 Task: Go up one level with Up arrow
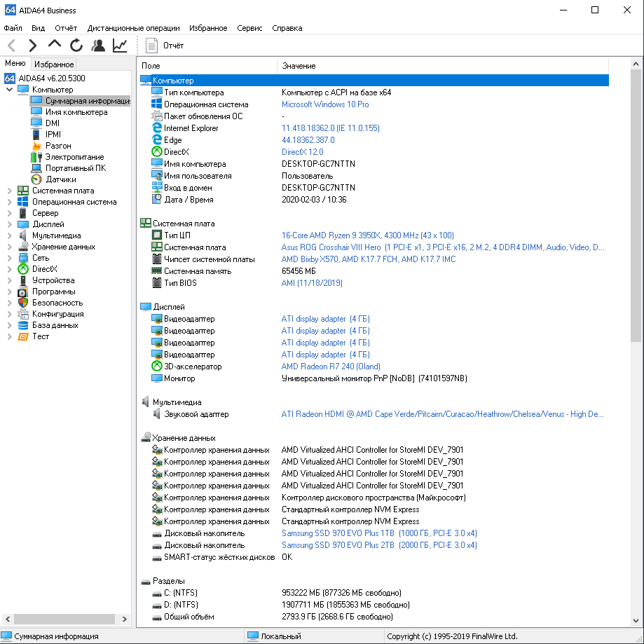coord(54,44)
